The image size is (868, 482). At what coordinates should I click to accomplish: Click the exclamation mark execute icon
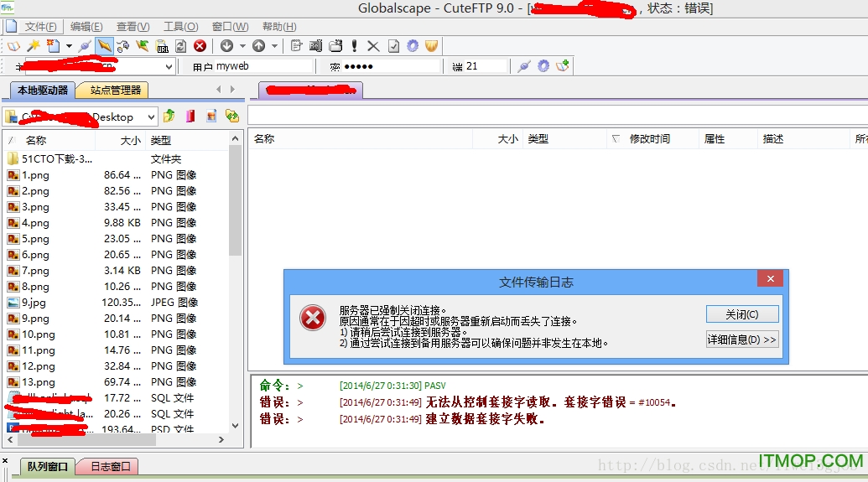pos(355,46)
